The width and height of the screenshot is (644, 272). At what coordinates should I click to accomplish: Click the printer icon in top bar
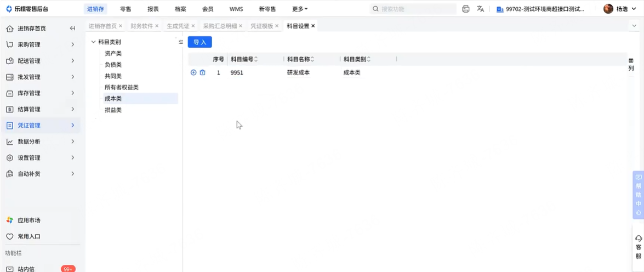466,9
